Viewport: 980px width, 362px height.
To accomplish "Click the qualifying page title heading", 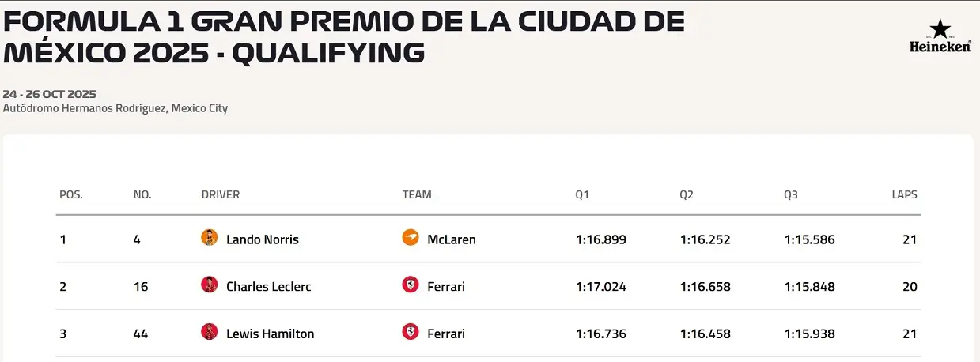I will click(x=344, y=36).
